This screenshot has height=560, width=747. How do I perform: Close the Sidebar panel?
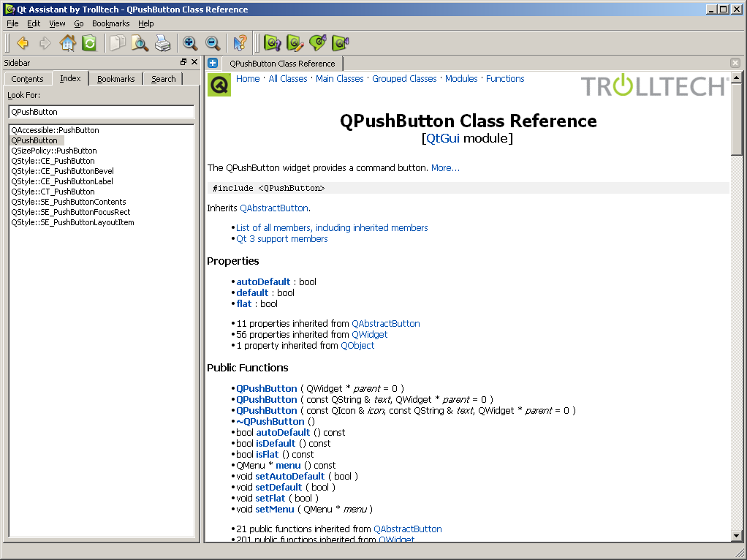(194, 62)
